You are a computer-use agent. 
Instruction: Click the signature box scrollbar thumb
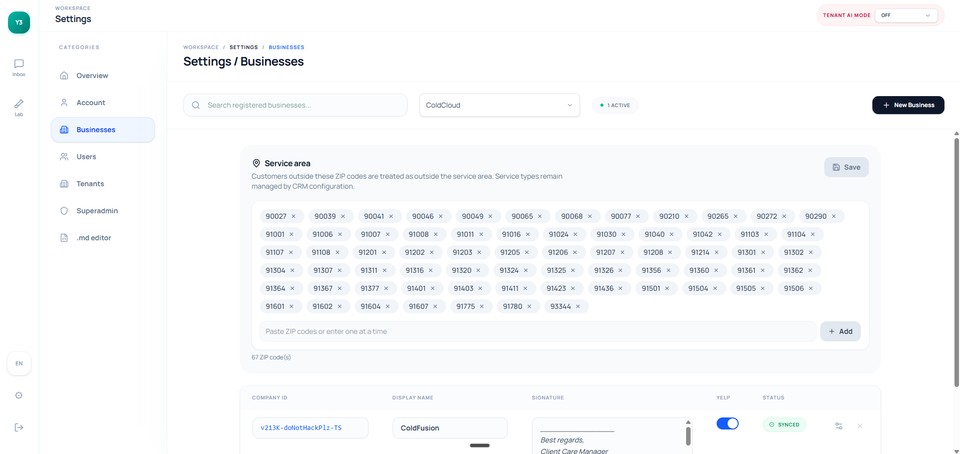tap(688, 436)
